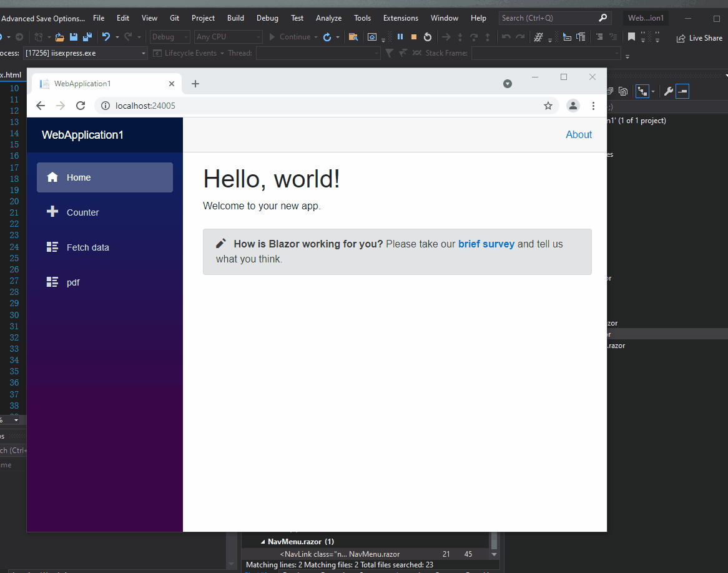728x573 pixels.
Task: Pause debugging with the Break All button
Action: point(400,37)
